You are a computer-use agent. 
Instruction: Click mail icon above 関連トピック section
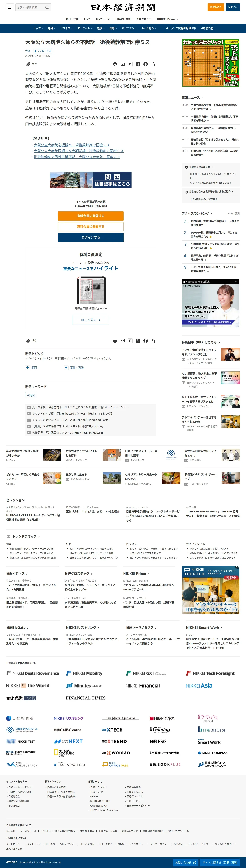[123, 341]
